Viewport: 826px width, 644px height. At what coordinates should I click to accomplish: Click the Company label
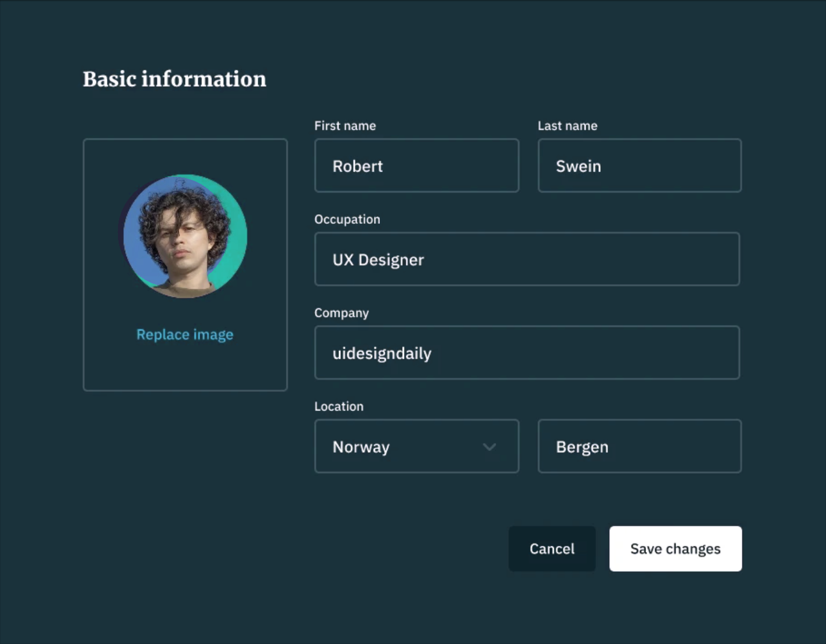(x=341, y=313)
